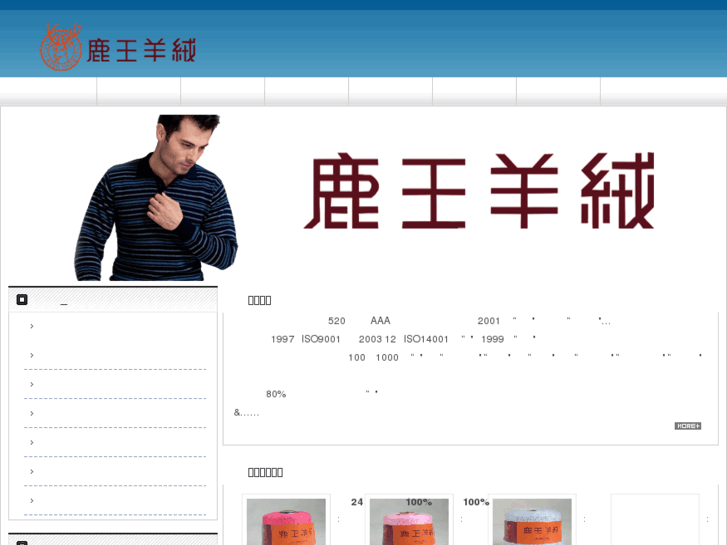Open the hot pink yarn cone thumbnail

[x=286, y=522]
